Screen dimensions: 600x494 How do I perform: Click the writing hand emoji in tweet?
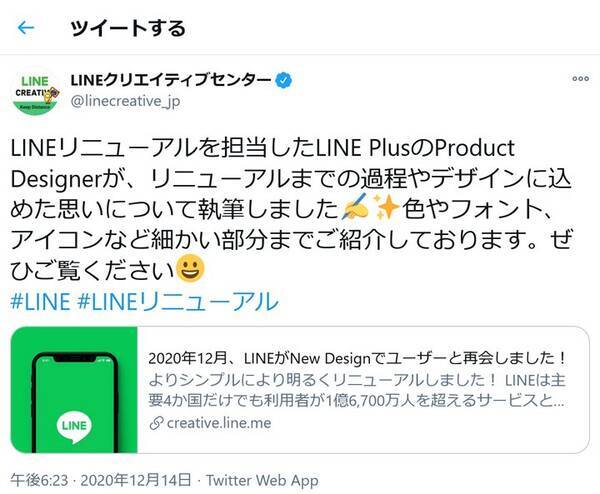(355, 207)
